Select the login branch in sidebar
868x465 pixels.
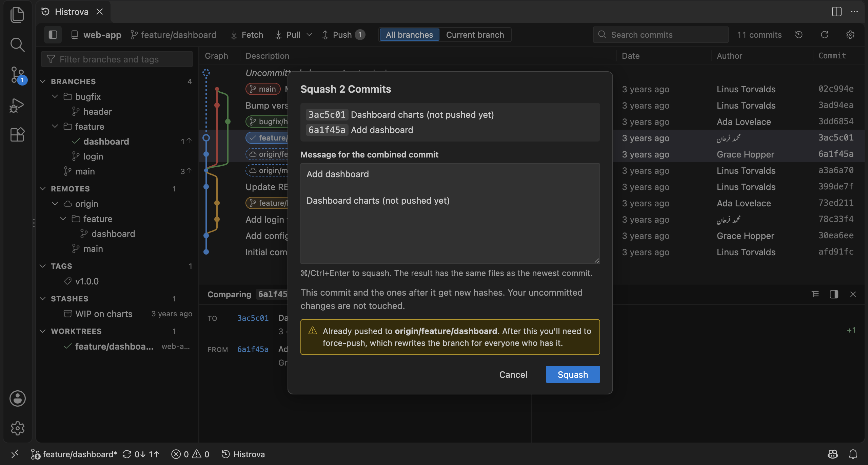pos(93,156)
